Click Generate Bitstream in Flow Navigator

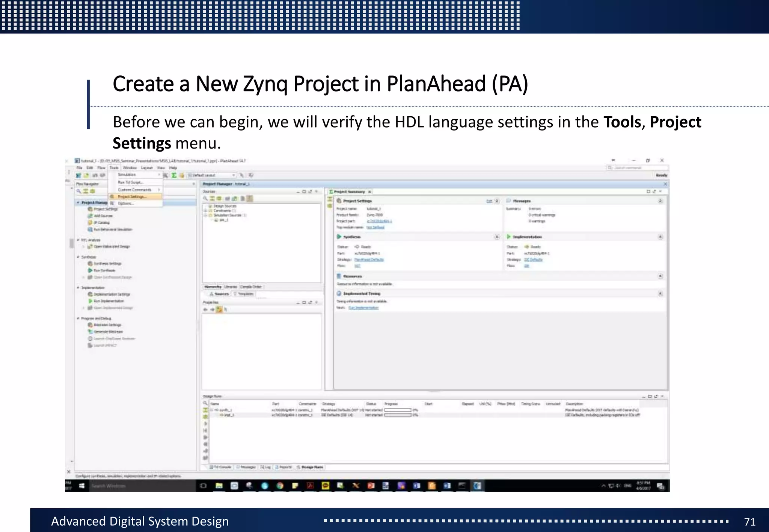106,332
